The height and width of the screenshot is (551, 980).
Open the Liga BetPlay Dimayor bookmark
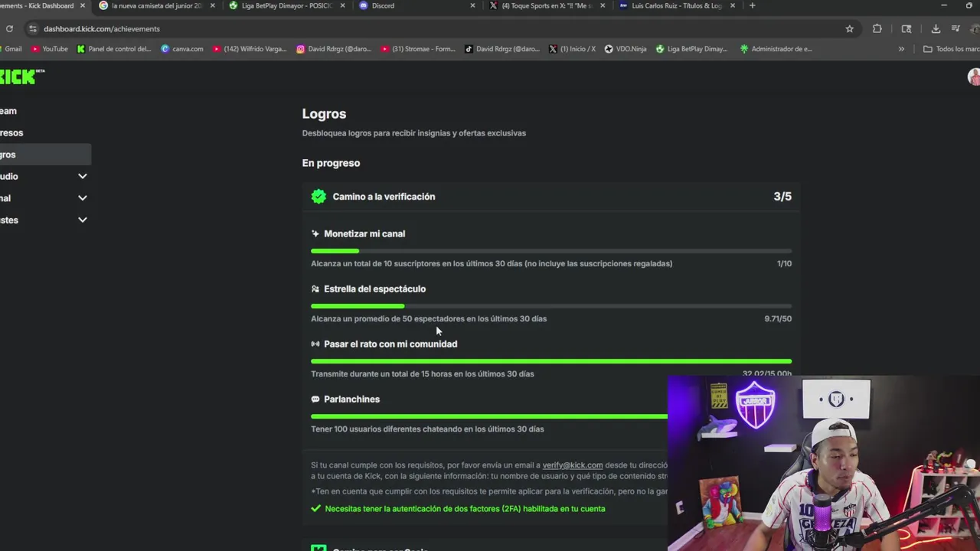point(691,49)
